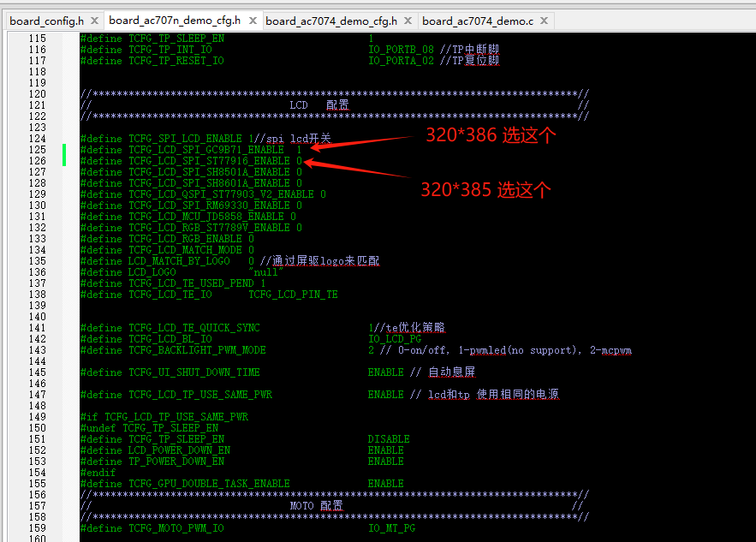The height and width of the screenshot is (542, 756).
Task: Place cursor on TCFG_LCD_SPI_GC9B71_ENABLE define
Action: [206, 150]
